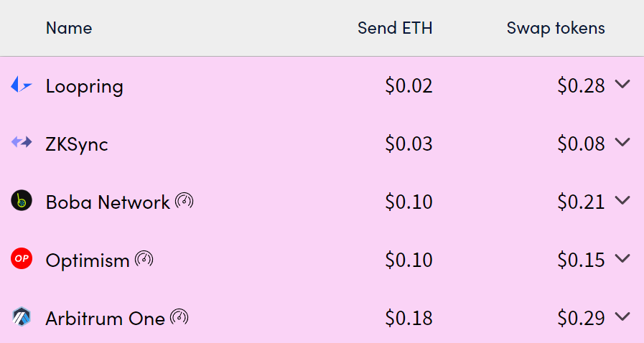644x343 pixels.
Task: Click the red Optimism OP logo
Action: (x=22, y=259)
